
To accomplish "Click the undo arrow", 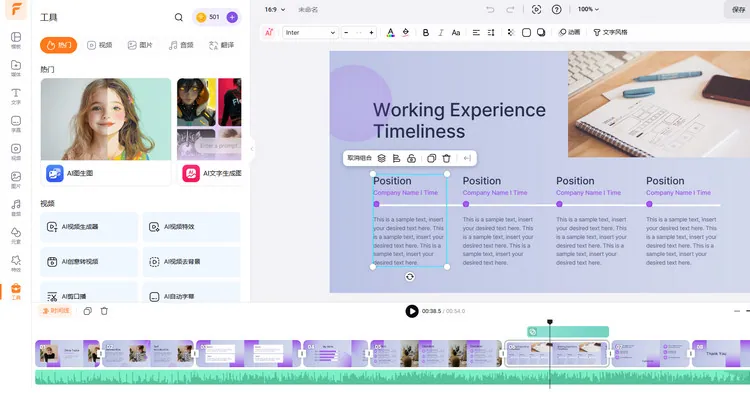I will point(490,9).
